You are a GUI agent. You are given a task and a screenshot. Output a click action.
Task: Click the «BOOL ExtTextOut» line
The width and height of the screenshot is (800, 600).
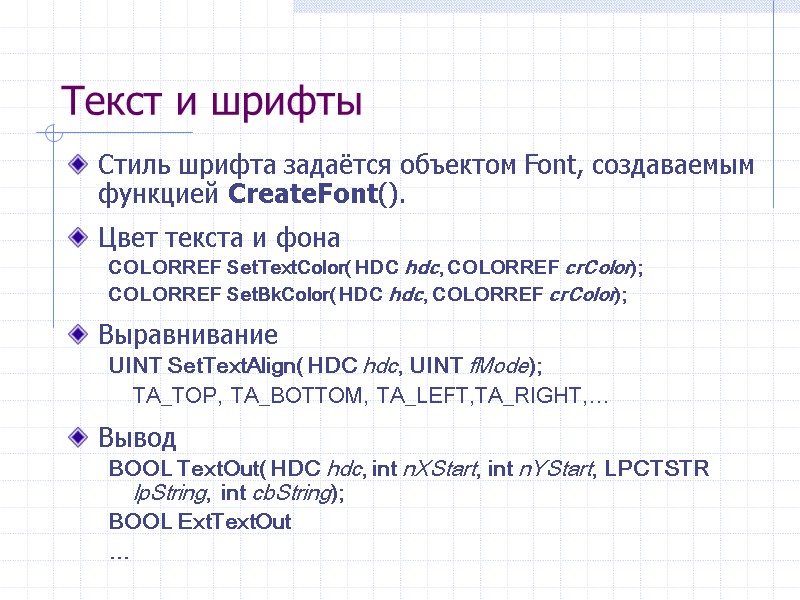tap(198, 522)
